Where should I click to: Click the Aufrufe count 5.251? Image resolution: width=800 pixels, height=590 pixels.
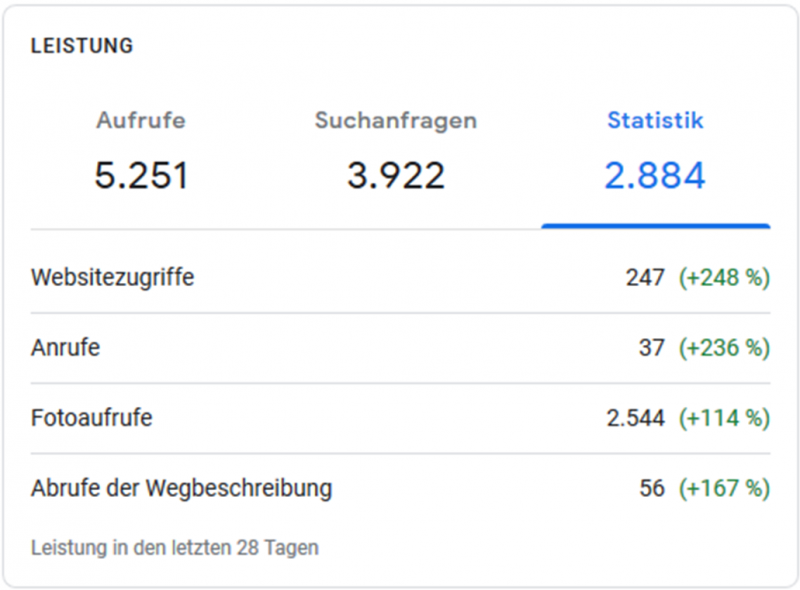(x=141, y=176)
